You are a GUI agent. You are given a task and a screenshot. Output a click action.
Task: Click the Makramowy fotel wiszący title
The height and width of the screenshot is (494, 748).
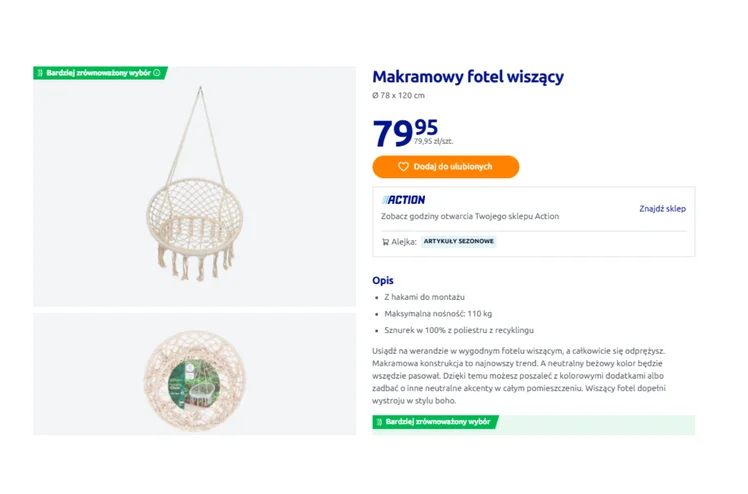468,77
